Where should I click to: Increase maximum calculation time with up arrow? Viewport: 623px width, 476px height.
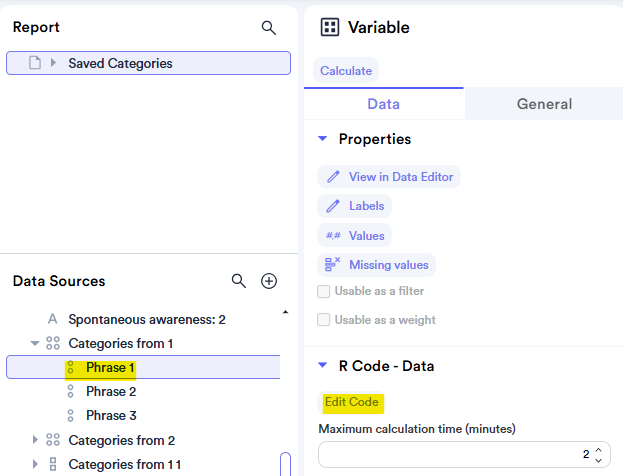click(598, 448)
